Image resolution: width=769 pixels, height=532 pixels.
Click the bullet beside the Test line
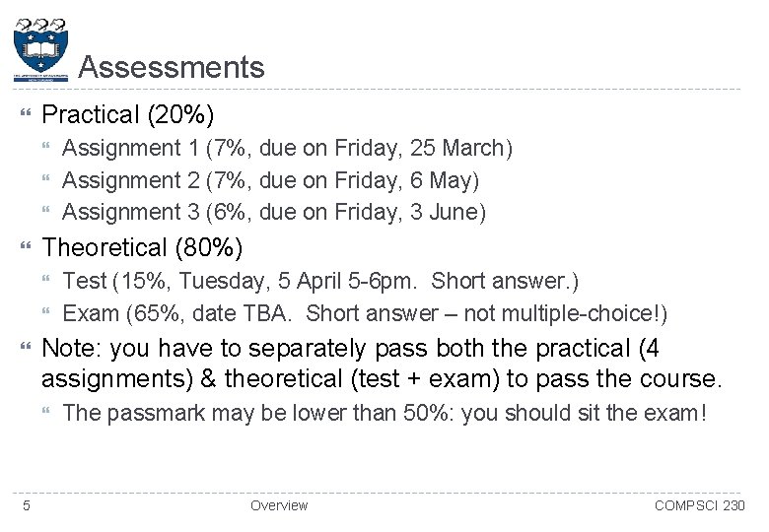coord(49,282)
